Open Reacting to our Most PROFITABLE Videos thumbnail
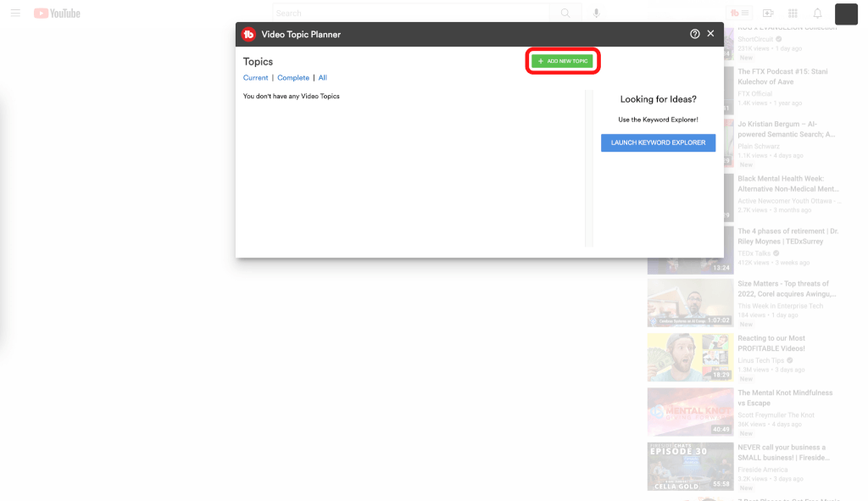 pyautogui.click(x=689, y=357)
